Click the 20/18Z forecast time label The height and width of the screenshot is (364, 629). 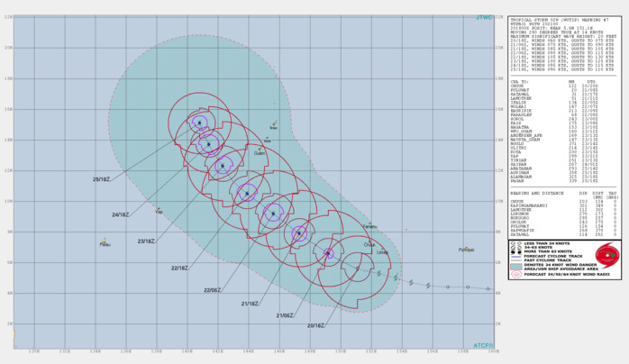pos(314,326)
